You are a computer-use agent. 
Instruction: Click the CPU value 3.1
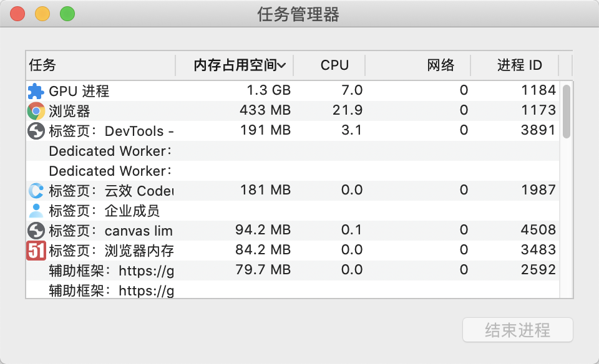click(351, 130)
